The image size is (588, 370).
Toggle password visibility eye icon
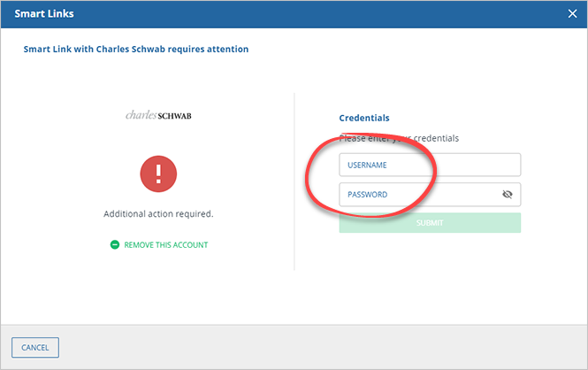(507, 195)
